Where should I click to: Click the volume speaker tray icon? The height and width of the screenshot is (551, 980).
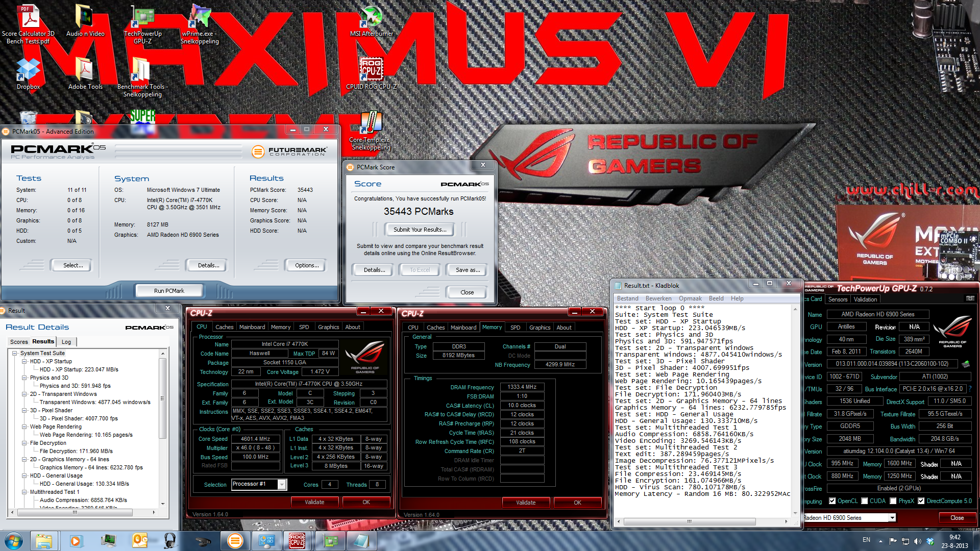pyautogui.click(x=918, y=541)
